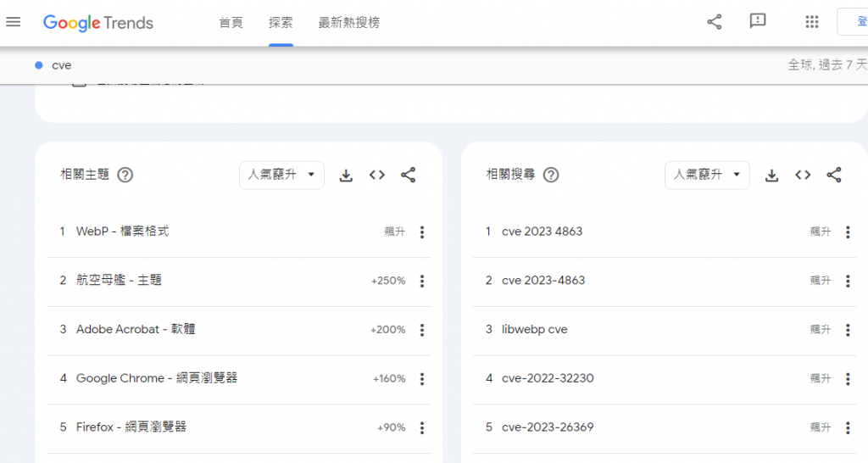Share this page using header share icon
The height and width of the screenshot is (463, 868).
click(x=714, y=22)
